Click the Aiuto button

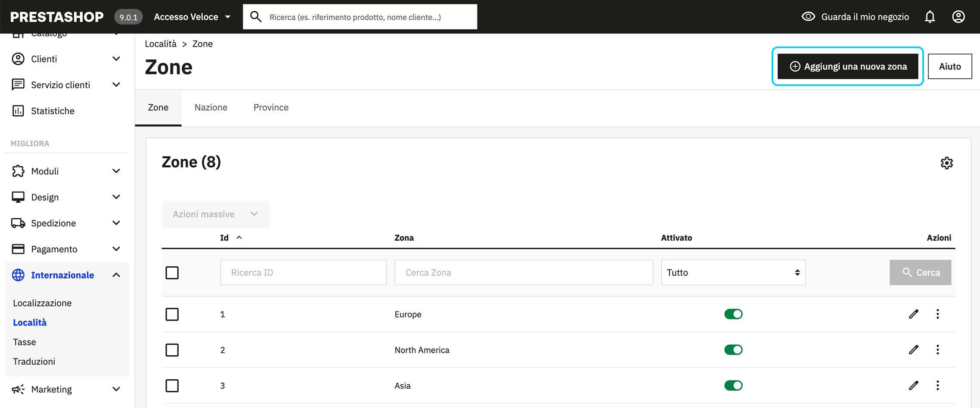(x=950, y=66)
